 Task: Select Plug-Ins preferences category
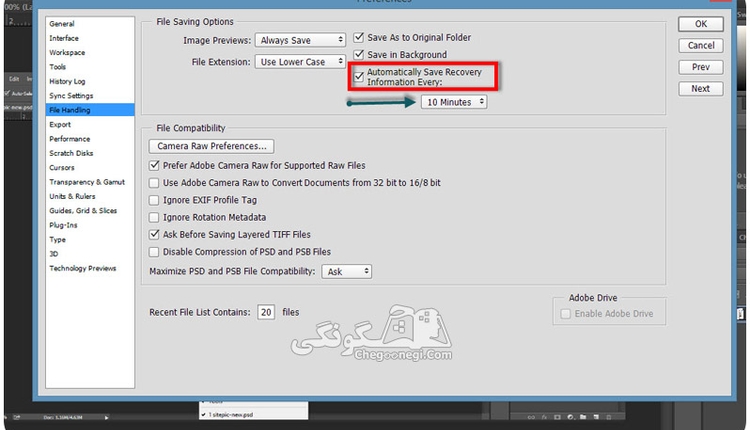pyautogui.click(x=63, y=225)
